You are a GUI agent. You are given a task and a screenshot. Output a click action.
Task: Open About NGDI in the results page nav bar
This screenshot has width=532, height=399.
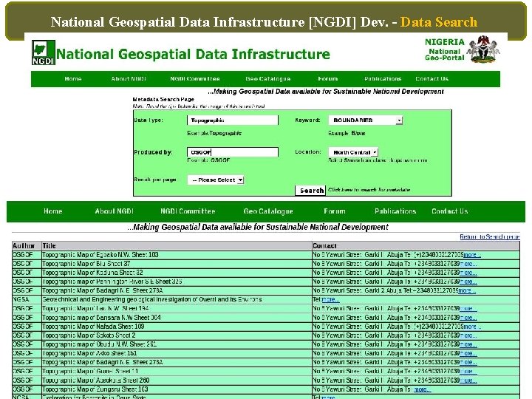tap(115, 211)
